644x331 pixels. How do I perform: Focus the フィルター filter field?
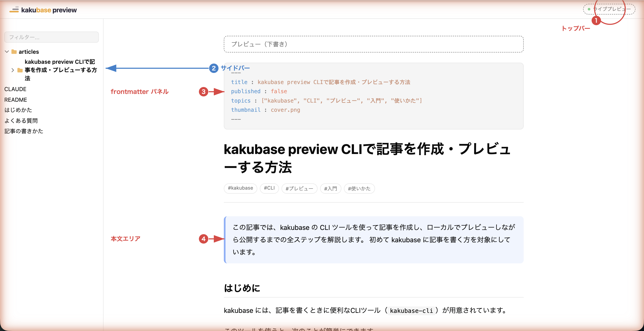point(52,37)
